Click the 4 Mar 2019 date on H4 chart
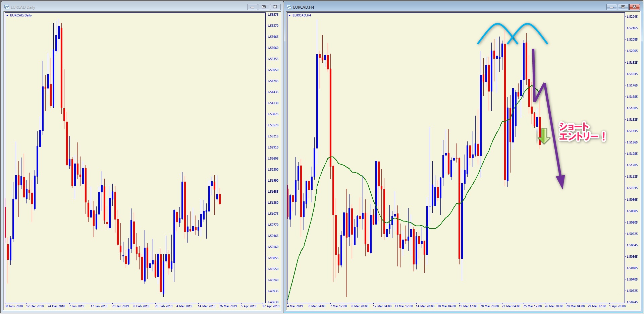The height and width of the screenshot is (314, 644). tap(295, 306)
